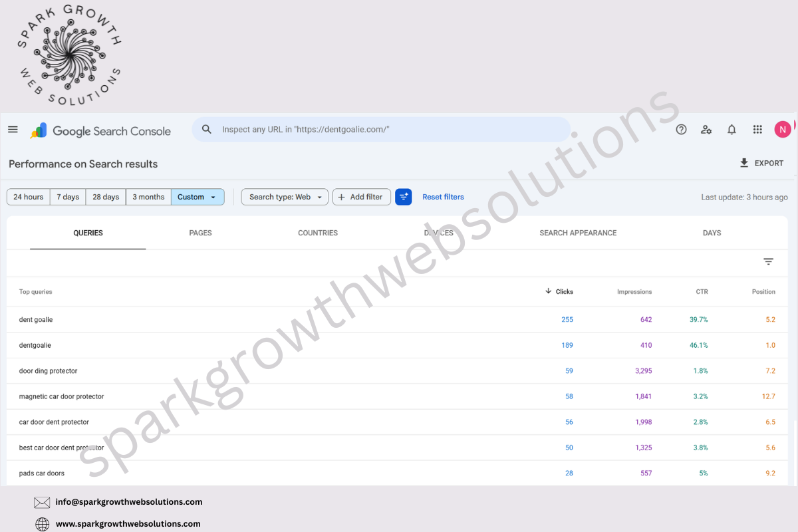This screenshot has height=532, width=798.
Task: Open the Help question mark icon
Action: point(681,130)
